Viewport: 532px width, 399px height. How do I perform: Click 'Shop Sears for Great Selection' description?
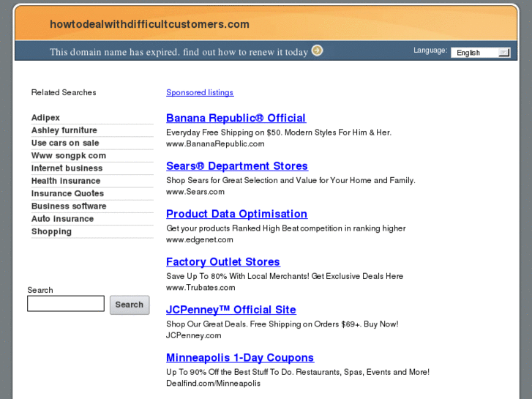291,180
